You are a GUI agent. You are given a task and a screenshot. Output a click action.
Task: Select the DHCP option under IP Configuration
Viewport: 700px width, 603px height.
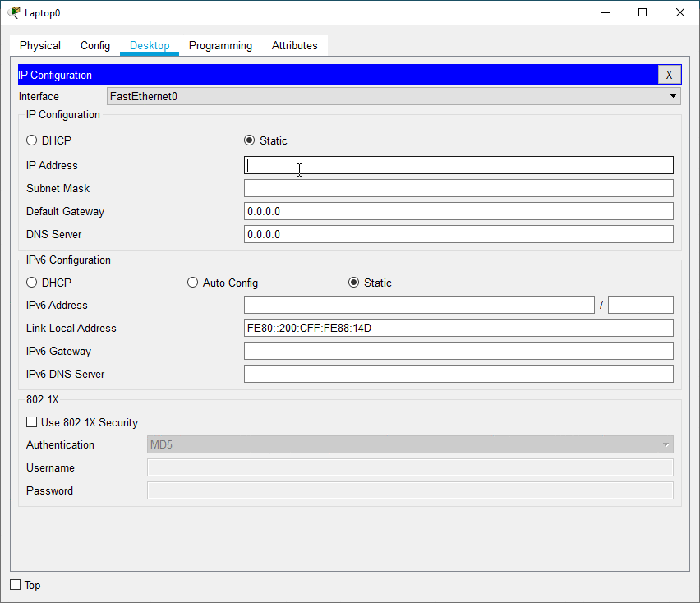[x=32, y=140]
